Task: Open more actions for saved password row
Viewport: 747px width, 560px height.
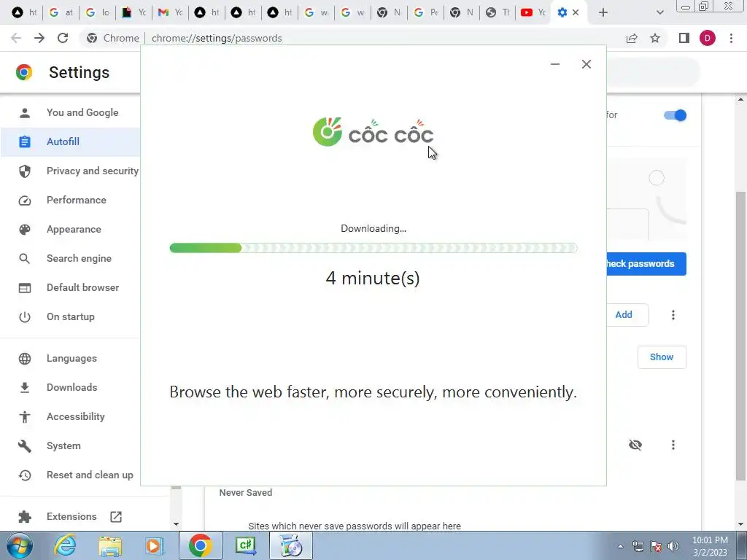Action: 673,445
